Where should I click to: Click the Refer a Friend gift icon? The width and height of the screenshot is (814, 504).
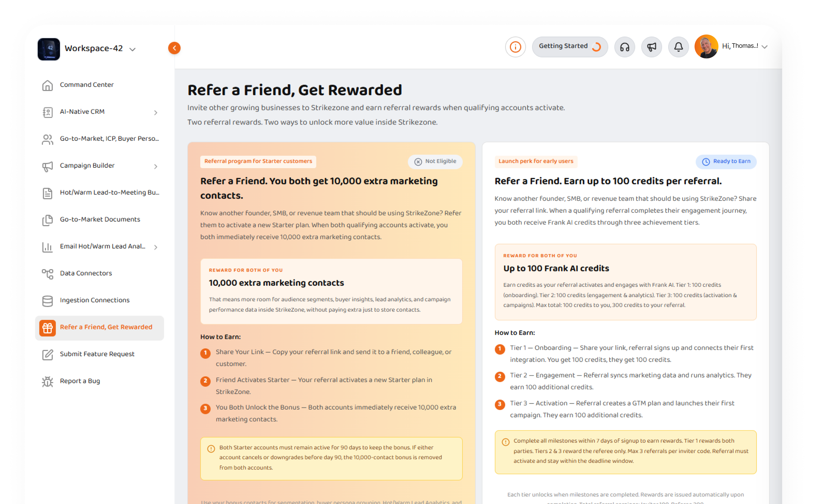[x=47, y=328]
